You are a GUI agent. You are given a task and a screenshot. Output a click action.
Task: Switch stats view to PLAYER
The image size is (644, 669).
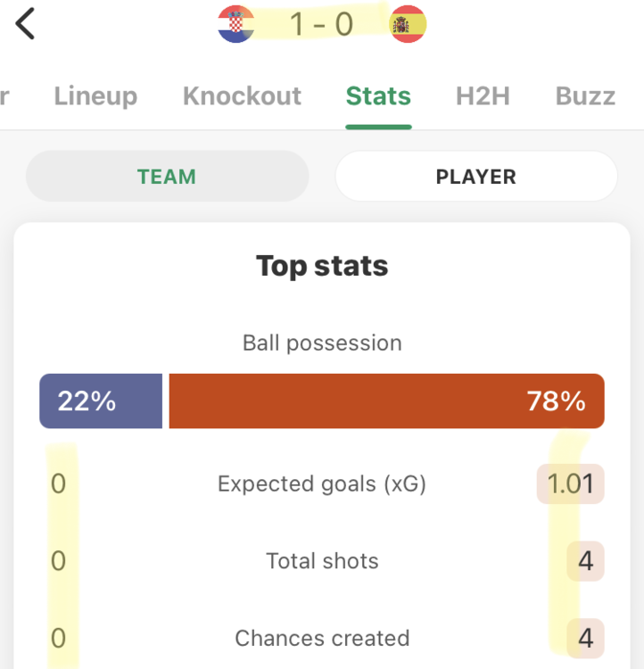(x=475, y=177)
